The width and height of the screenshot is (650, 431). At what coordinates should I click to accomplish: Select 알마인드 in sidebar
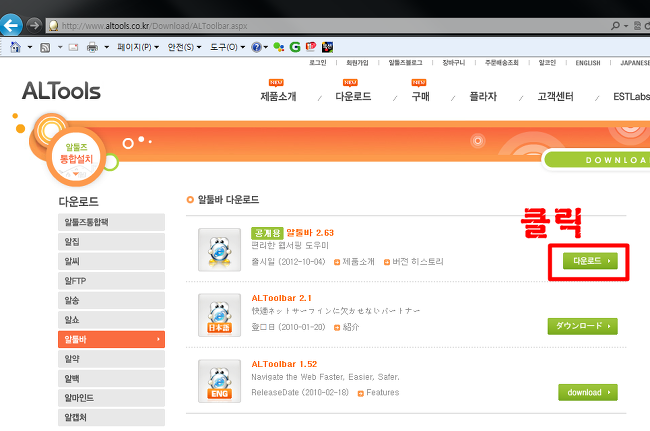(111, 398)
